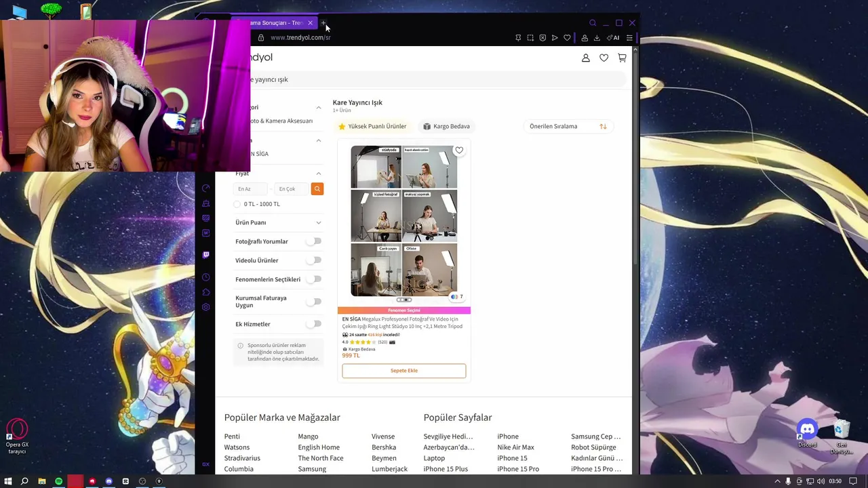Open the EN SİGA ring light product image

[x=404, y=221]
